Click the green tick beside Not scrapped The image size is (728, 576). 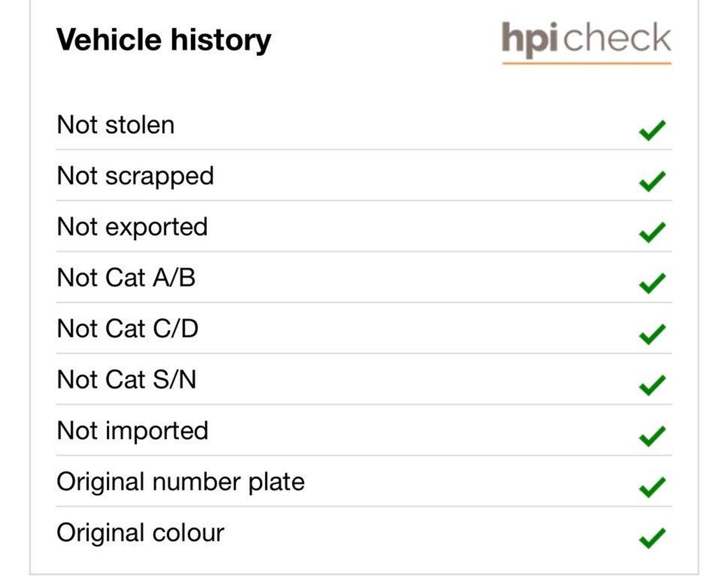[652, 181]
